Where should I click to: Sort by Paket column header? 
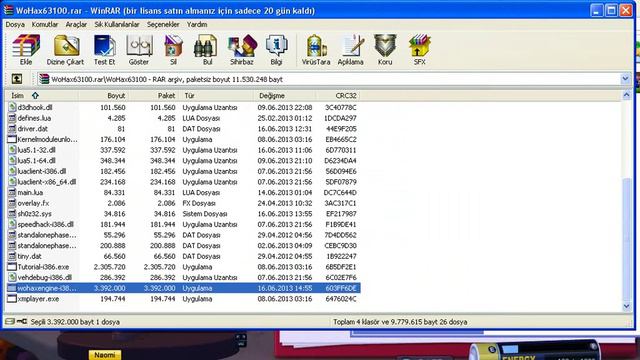pos(153,96)
